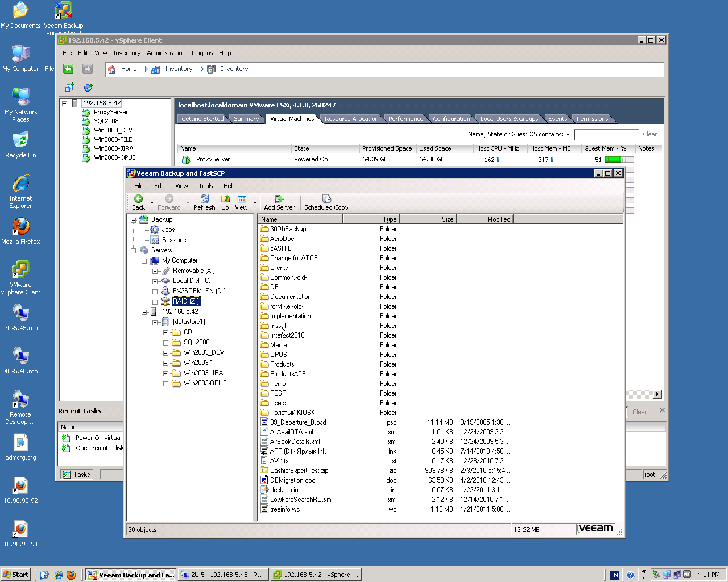Click the Back button in Veeam toolbar
Screen dimensions: 728x582
[139, 202]
